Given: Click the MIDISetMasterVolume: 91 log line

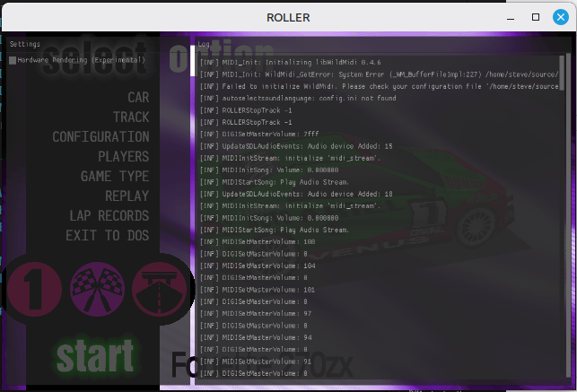Looking at the screenshot, I should pyautogui.click(x=256, y=362).
